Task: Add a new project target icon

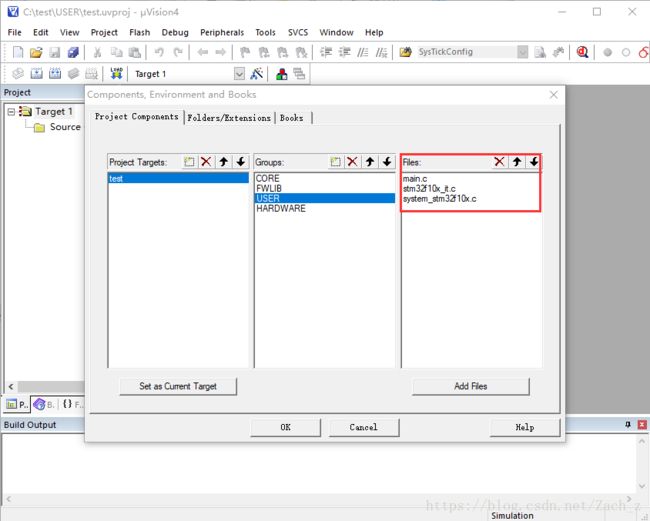Action: click(189, 162)
